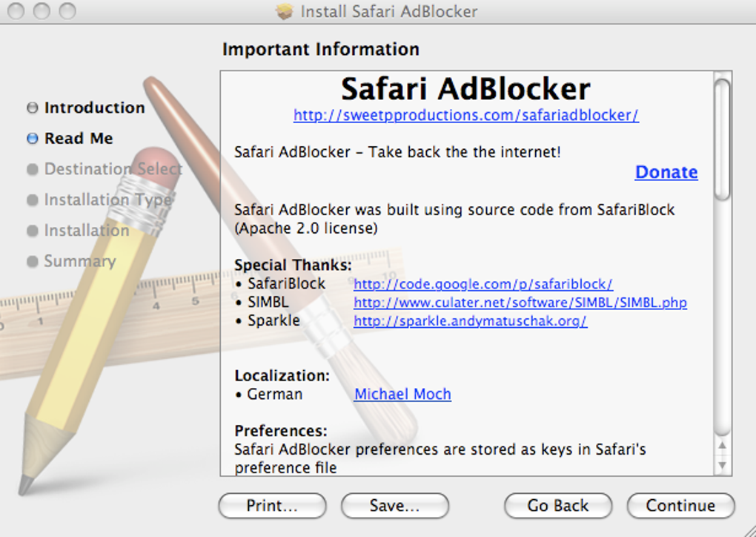Click the window minimize button
This screenshot has height=537, width=756.
(42, 11)
